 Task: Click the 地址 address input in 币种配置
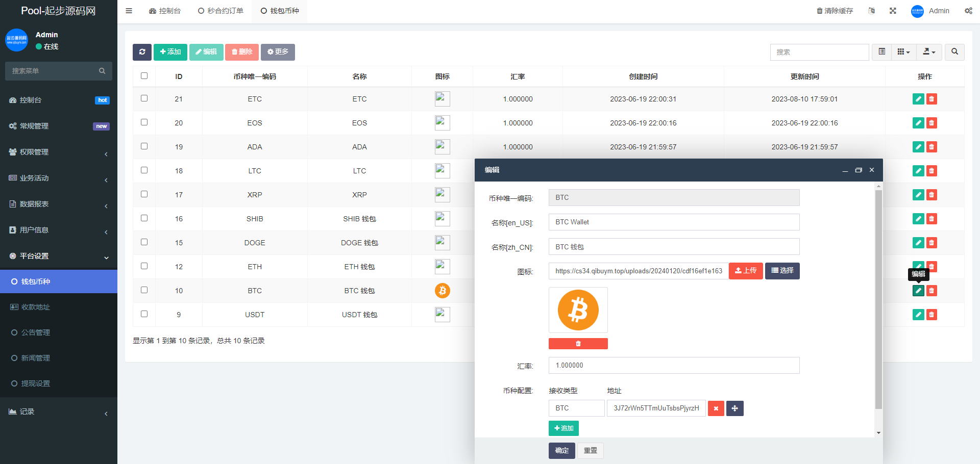coord(656,408)
